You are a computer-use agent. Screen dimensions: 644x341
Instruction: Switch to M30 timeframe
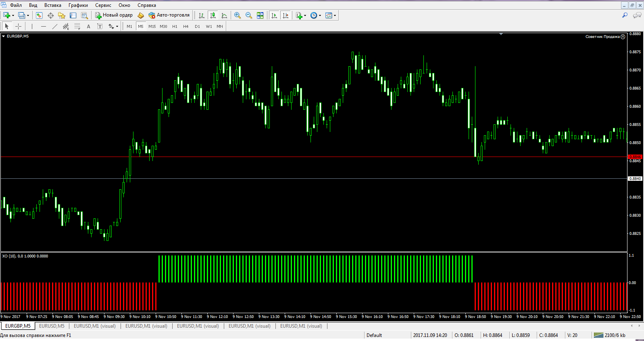point(163,26)
